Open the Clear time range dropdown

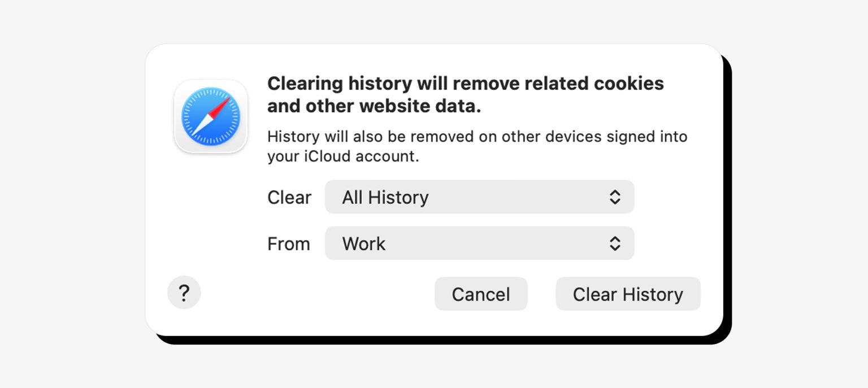[479, 197]
